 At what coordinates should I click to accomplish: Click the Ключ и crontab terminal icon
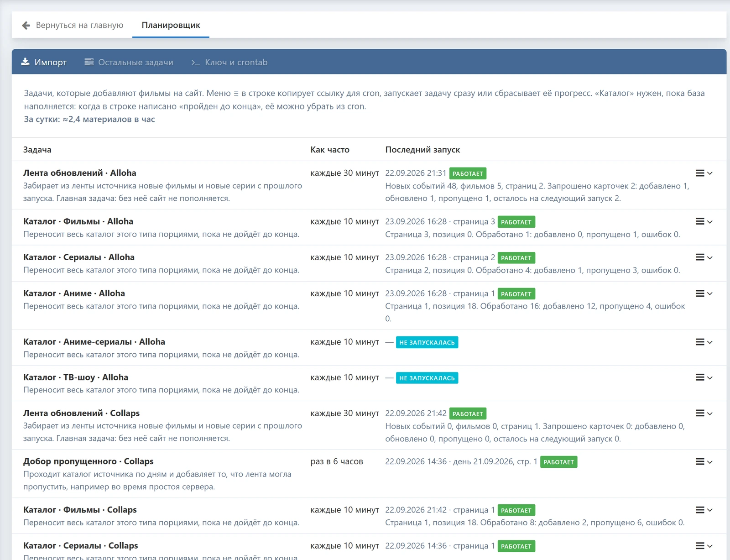pos(196,63)
